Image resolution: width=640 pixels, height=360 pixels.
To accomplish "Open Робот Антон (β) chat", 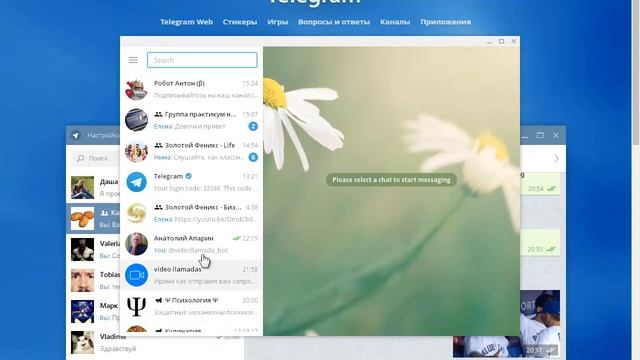I will pyautogui.click(x=191, y=89).
